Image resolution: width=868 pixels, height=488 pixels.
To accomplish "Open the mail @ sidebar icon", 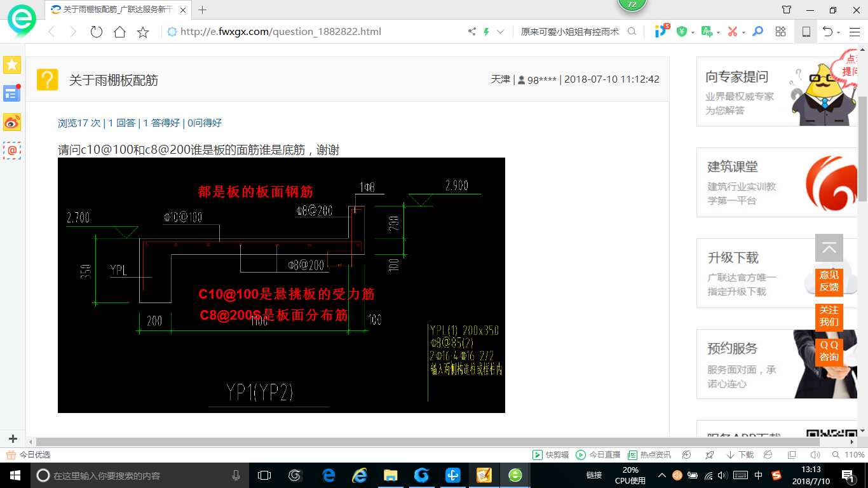I will (12, 151).
